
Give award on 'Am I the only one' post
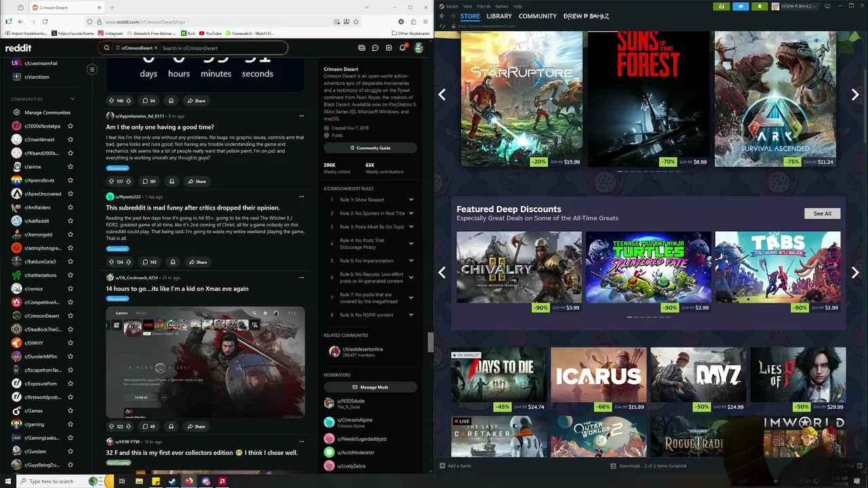click(x=172, y=182)
